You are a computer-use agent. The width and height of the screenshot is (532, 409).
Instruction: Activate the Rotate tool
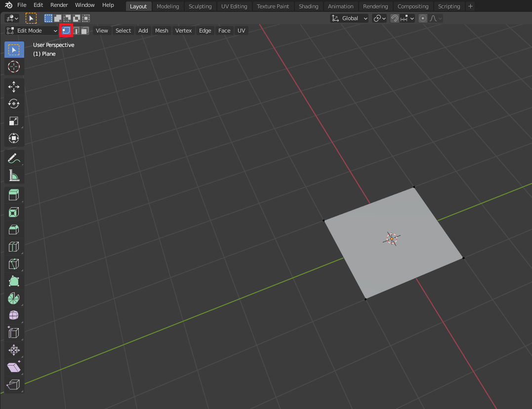(x=14, y=104)
